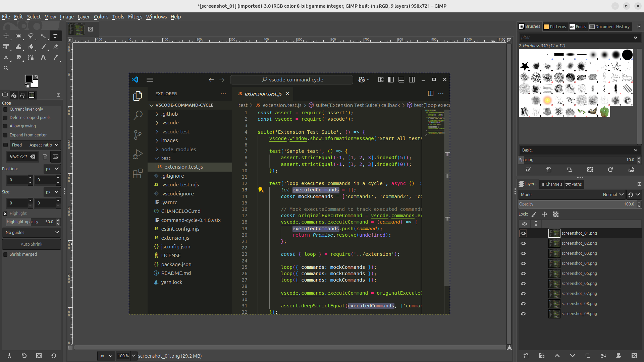Enable Delete cropped pixels checkbox

(x=5, y=118)
